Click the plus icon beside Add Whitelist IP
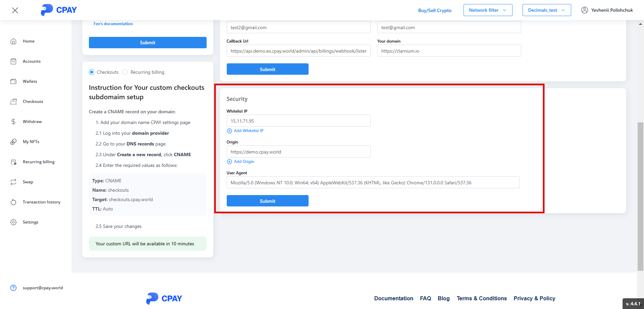The width and height of the screenshot is (644, 309). [x=229, y=131]
